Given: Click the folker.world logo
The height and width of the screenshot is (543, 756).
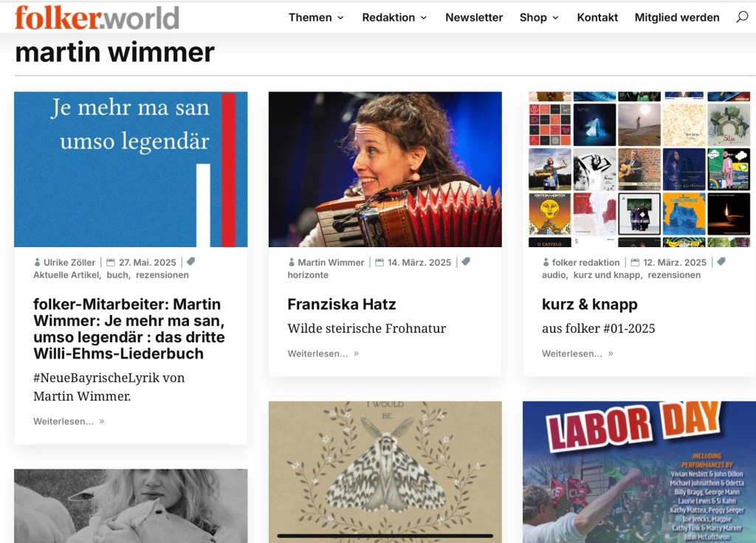Looking at the screenshot, I should [97, 18].
